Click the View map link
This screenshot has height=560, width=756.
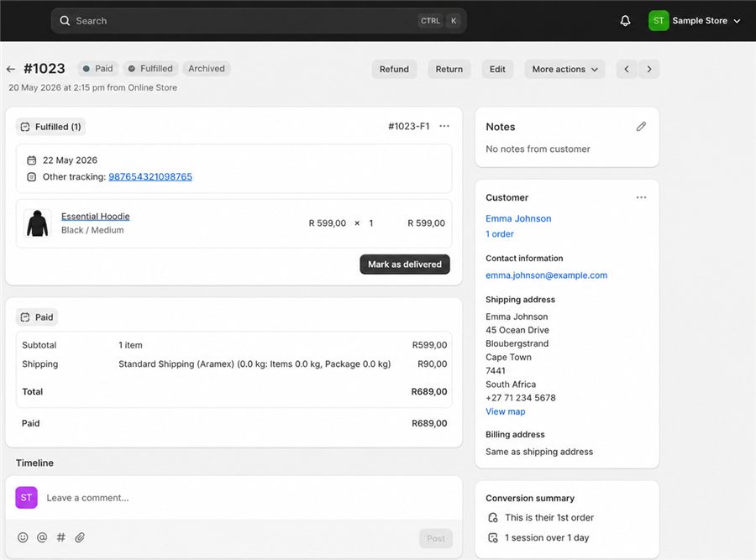coord(506,411)
